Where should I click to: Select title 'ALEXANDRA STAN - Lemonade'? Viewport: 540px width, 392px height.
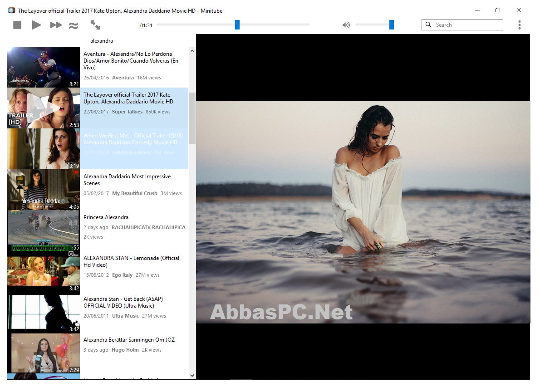coord(131,261)
